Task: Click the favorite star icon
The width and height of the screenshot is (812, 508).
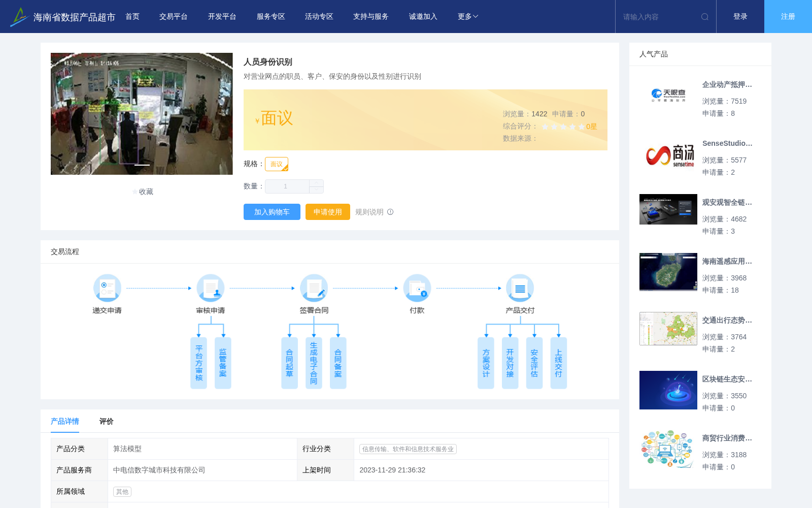Action: [134, 192]
